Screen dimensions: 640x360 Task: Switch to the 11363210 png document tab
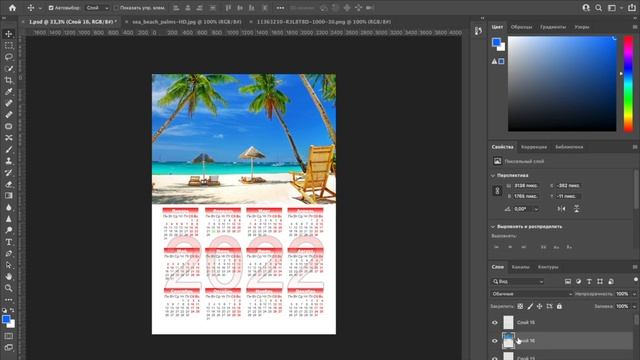point(324,22)
